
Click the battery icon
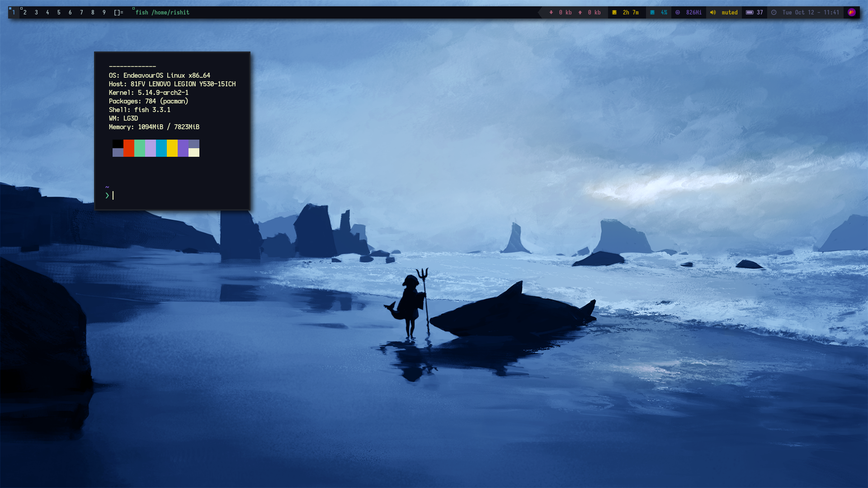click(750, 13)
